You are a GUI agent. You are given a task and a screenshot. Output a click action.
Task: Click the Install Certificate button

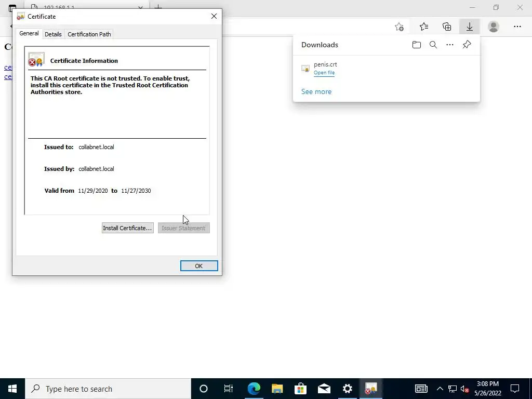tap(128, 228)
